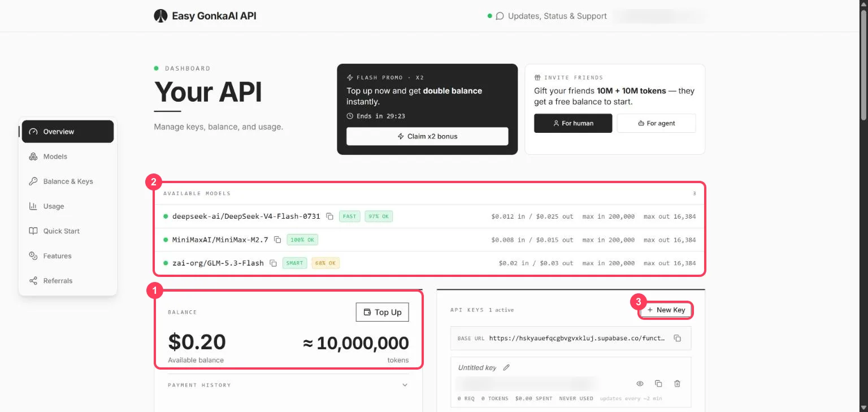This screenshot has width=868, height=412.
Task: Open the Quick Start guide
Action: tap(68, 231)
